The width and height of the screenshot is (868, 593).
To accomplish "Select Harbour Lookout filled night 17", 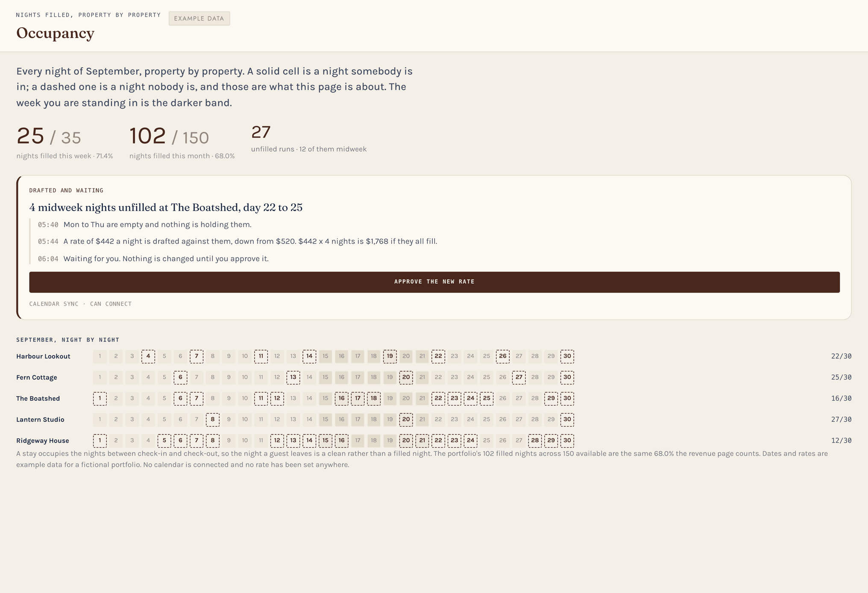I will coord(358,356).
